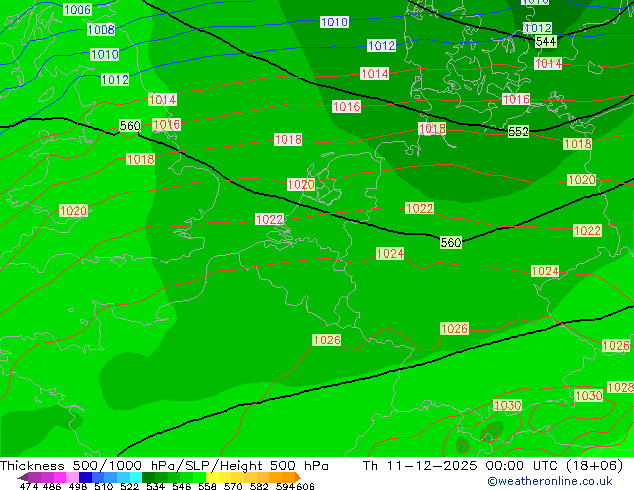This screenshot has height=490, width=634.
Task: Click the 534 legend value
Action: pyautogui.click(x=155, y=486)
